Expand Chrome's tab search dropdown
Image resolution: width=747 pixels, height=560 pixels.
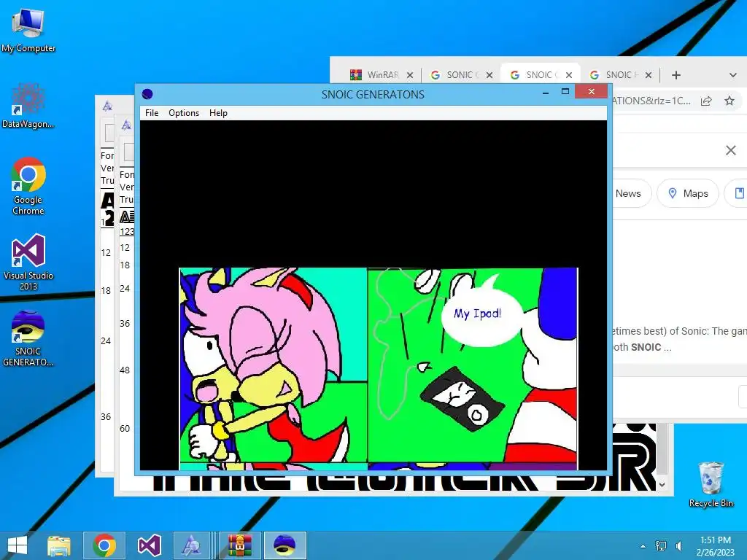click(x=732, y=75)
